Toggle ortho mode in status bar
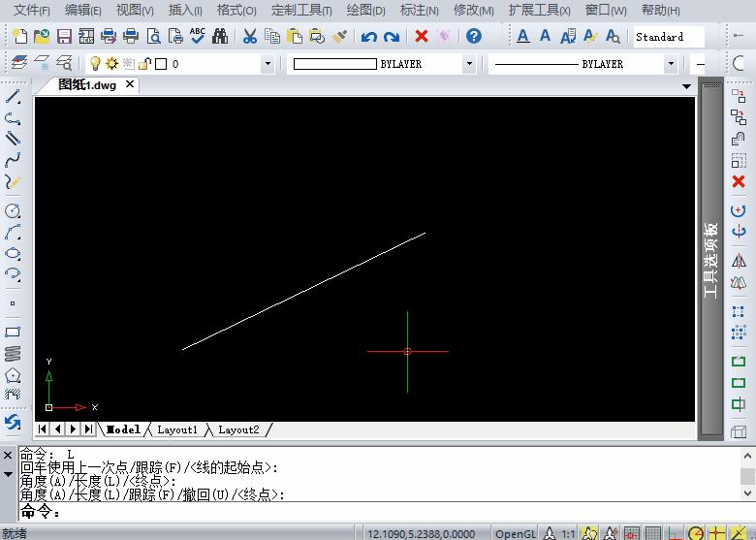 point(676,533)
